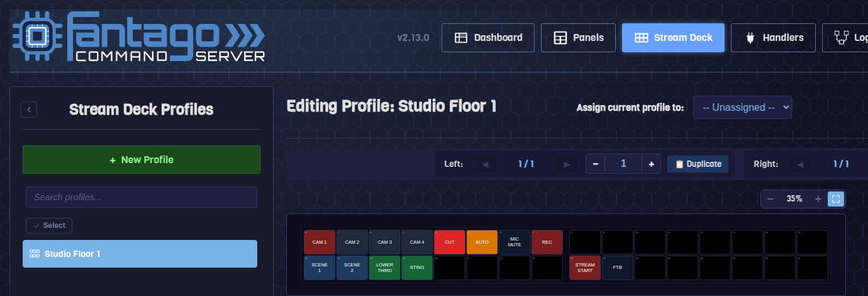868x296 pixels.
Task: Collapse the Stream Deck Profiles sidebar
Action: [29, 110]
